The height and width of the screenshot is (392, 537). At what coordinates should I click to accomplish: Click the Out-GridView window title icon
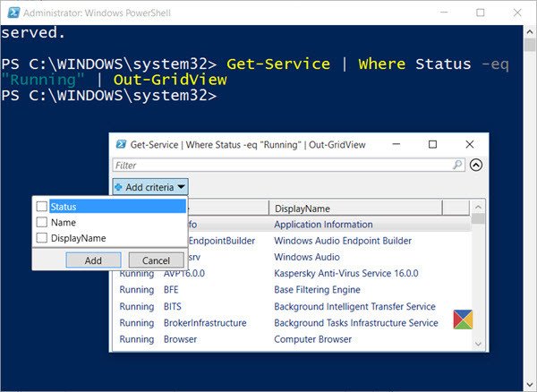click(x=120, y=144)
